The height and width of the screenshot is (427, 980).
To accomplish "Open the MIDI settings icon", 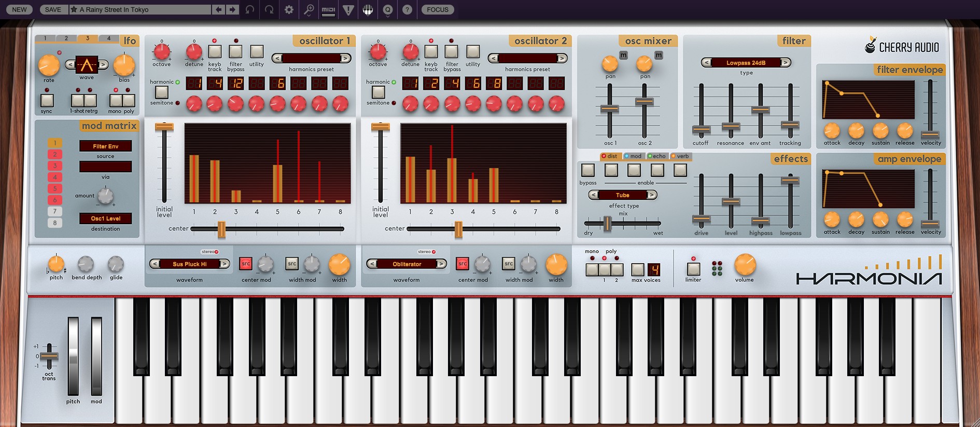I will [328, 9].
